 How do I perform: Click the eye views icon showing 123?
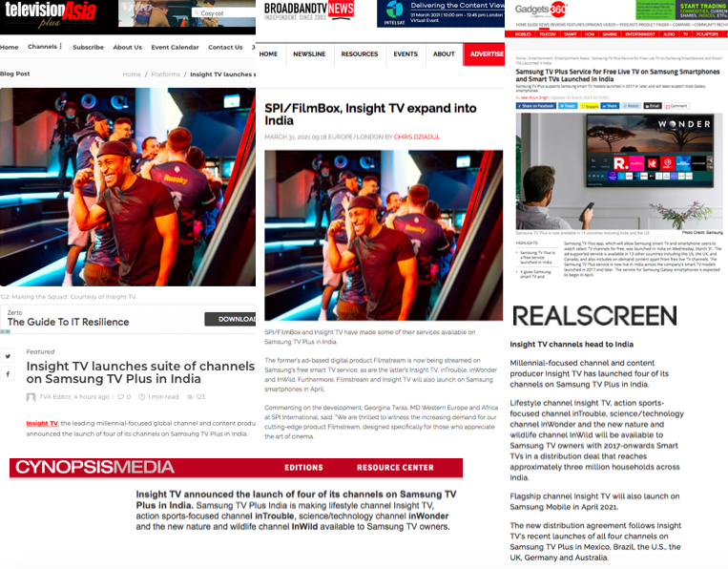point(190,396)
